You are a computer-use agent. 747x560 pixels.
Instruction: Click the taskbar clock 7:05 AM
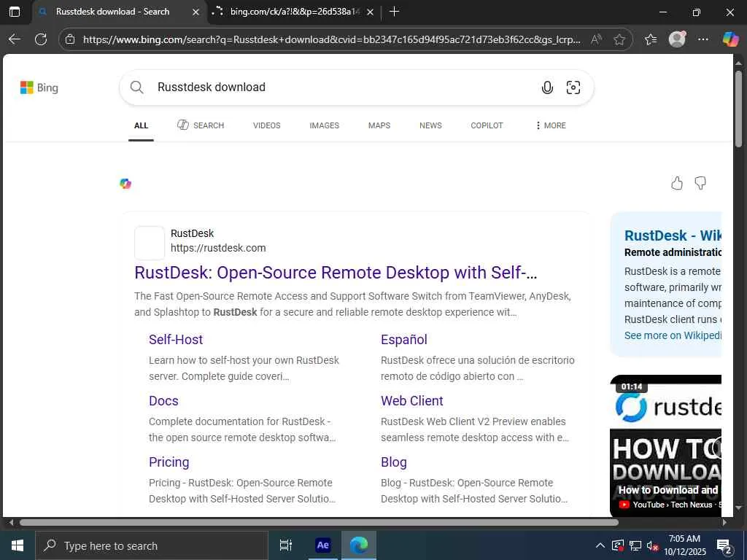pyautogui.click(x=684, y=545)
